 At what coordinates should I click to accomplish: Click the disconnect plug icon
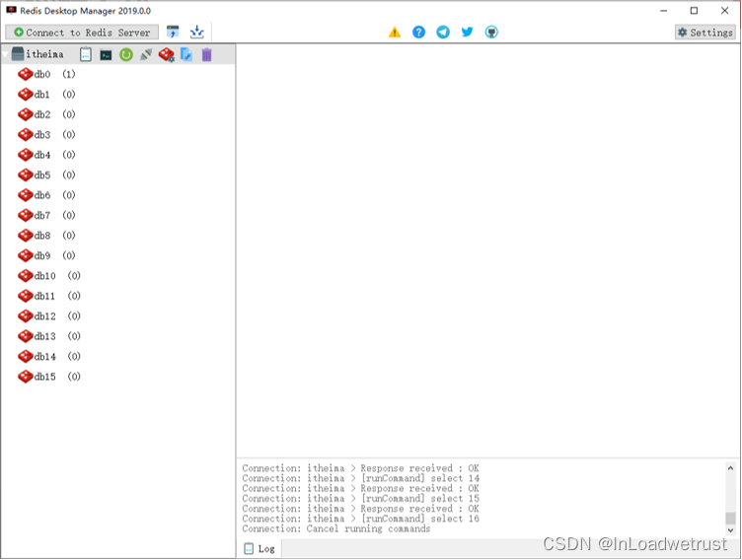(x=146, y=55)
